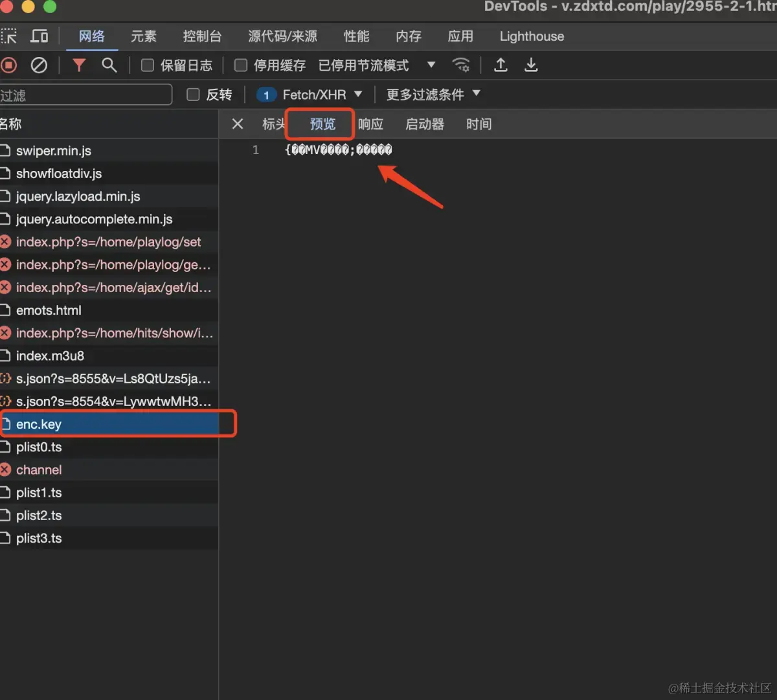The width and height of the screenshot is (777, 700).
Task: Export HAR file download icon
Action: (x=531, y=65)
